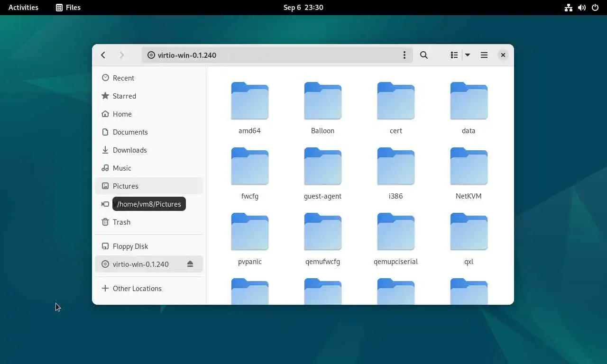Select virtio-win-0.1.240 disc in the sidebar
Viewport: 607px width, 364px height.
(149, 264)
